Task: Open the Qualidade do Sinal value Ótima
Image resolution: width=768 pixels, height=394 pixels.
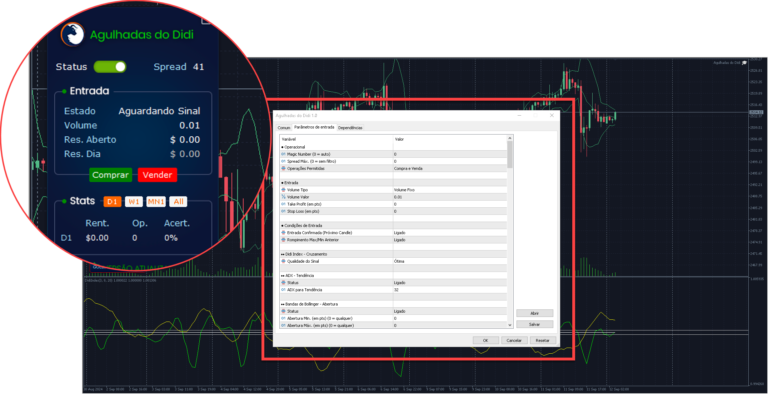Action: tap(450, 261)
